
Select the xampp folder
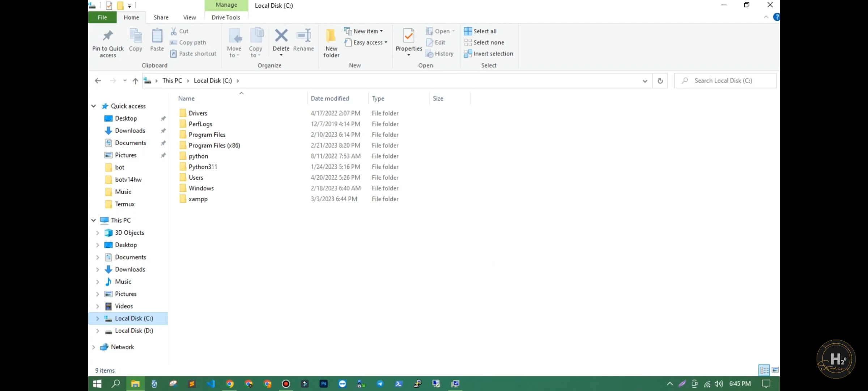click(198, 199)
